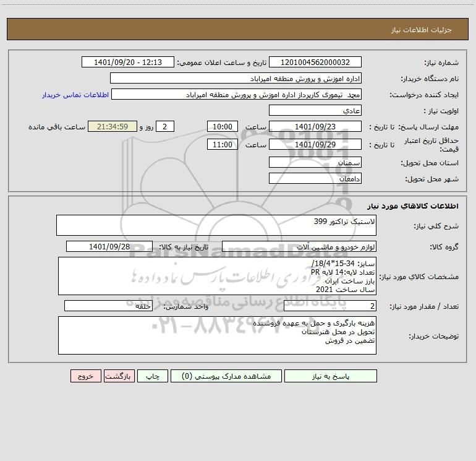Click the label مشخصات کالای مورد نیاز
The height and width of the screenshot is (461, 476).
[x=419, y=277]
